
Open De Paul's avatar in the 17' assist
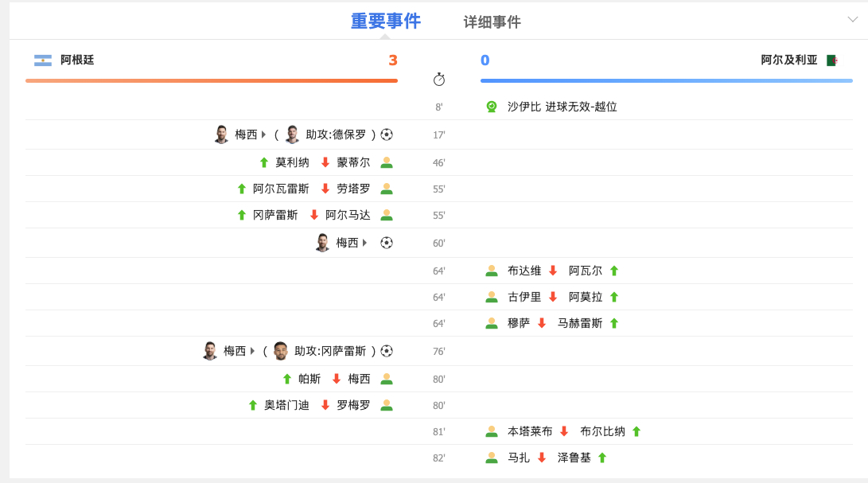pyautogui.click(x=292, y=134)
